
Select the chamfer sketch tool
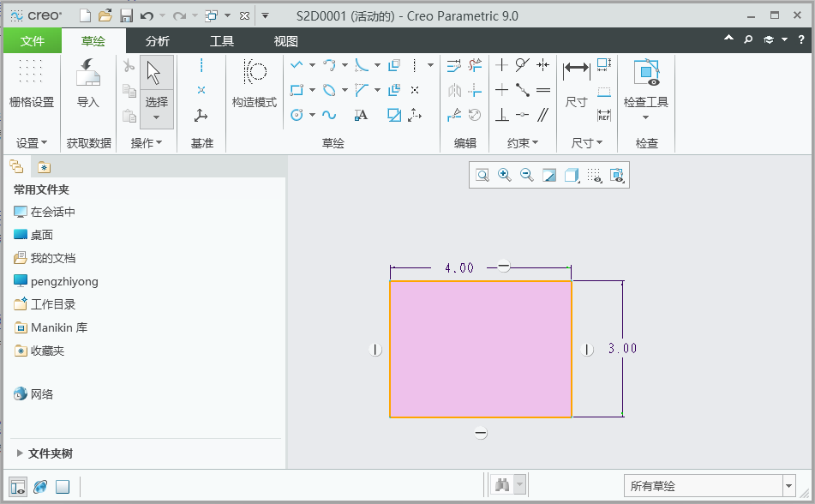click(x=362, y=90)
